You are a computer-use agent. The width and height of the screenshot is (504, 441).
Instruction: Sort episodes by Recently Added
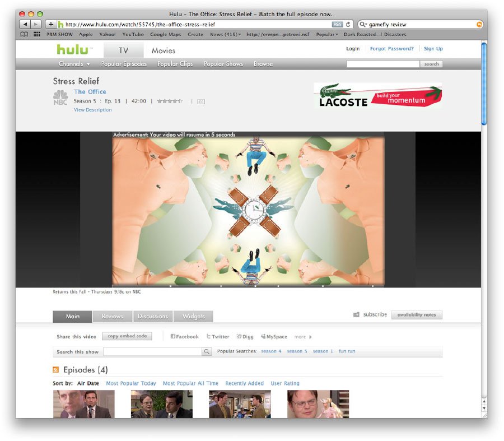click(244, 383)
